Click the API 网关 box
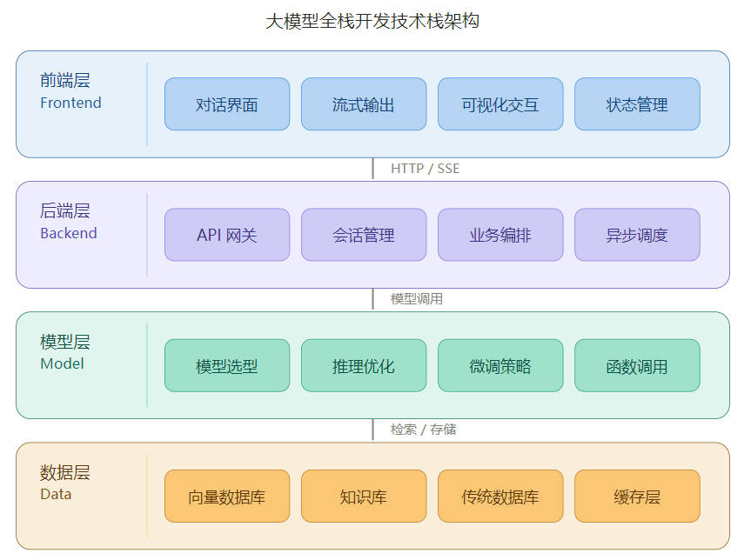The image size is (751, 560). [x=227, y=235]
